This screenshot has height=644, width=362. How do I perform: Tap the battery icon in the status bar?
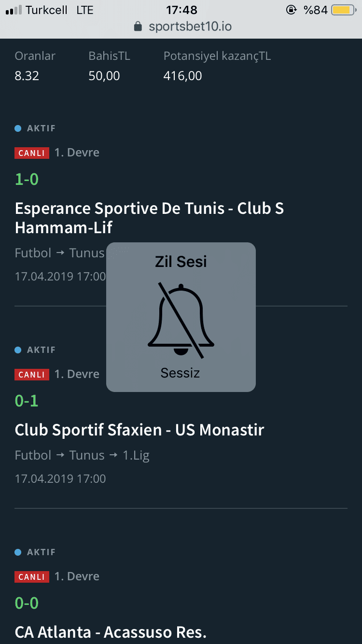pyautogui.click(x=344, y=10)
